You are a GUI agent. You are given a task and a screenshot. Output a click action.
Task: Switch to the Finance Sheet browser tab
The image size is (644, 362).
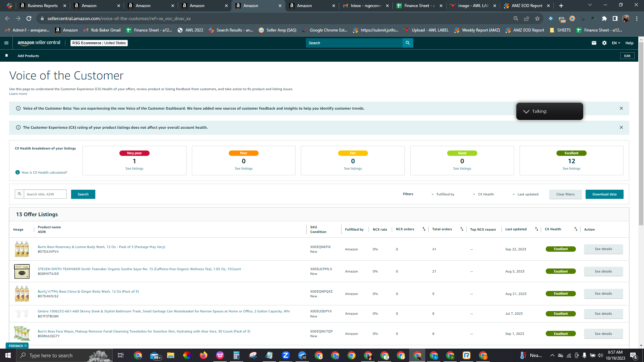(419, 6)
